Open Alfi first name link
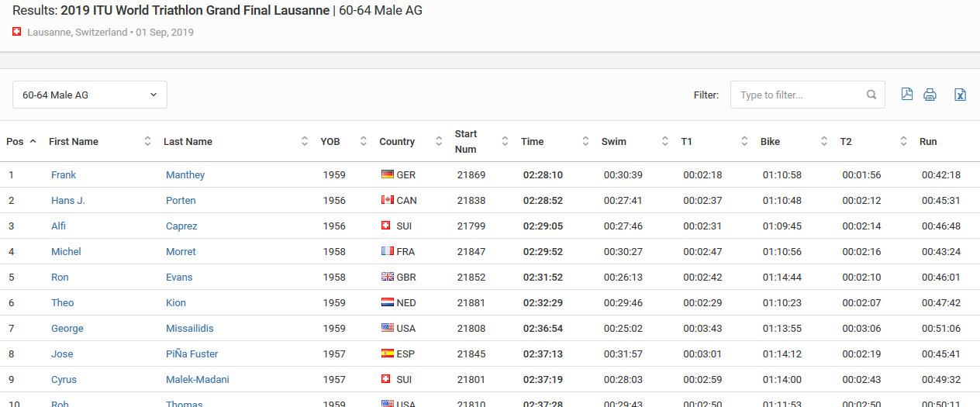980x407 pixels. coord(58,226)
